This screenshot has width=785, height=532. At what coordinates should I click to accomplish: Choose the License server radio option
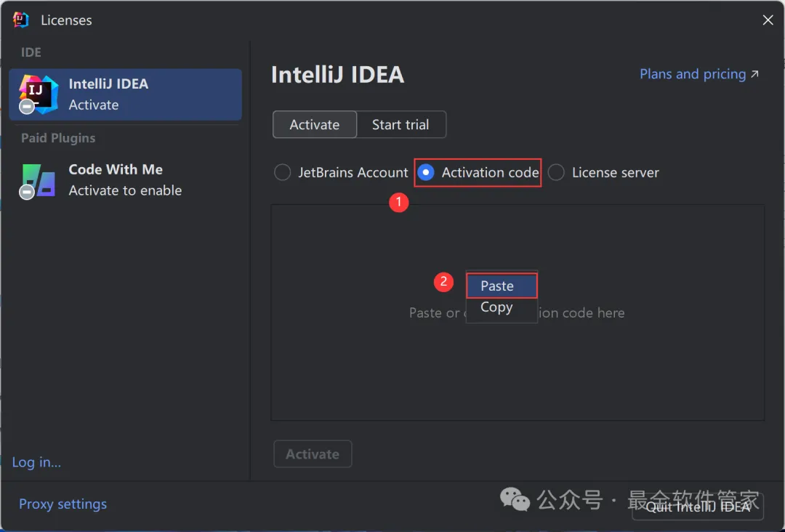click(556, 173)
